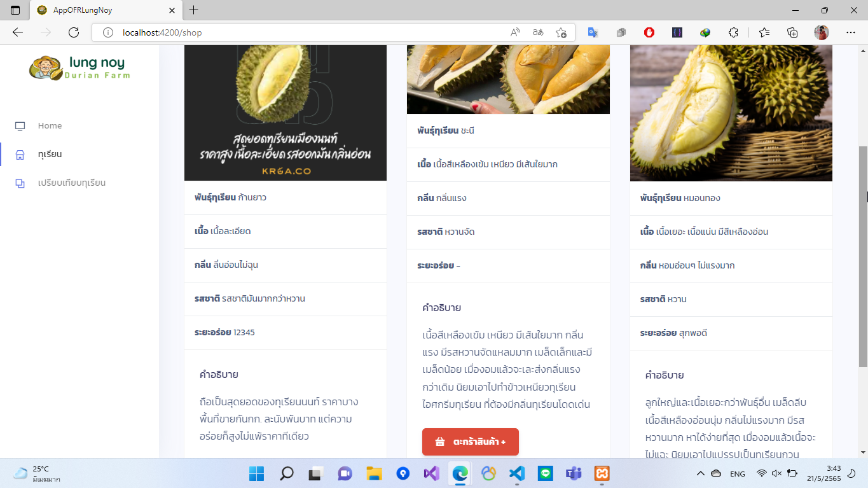Image resolution: width=868 pixels, height=488 pixels.
Task: Expand hidden system tray icons chevron
Action: [701, 473]
